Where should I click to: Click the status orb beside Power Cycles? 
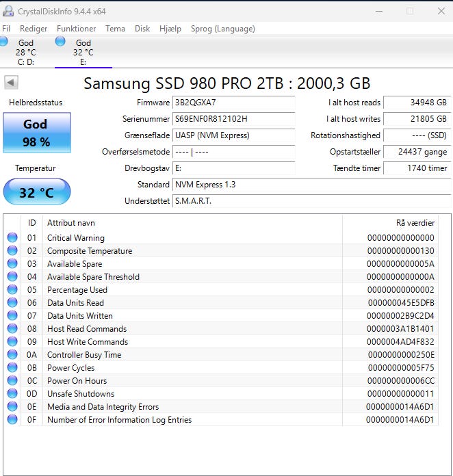pyautogui.click(x=12, y=368)
